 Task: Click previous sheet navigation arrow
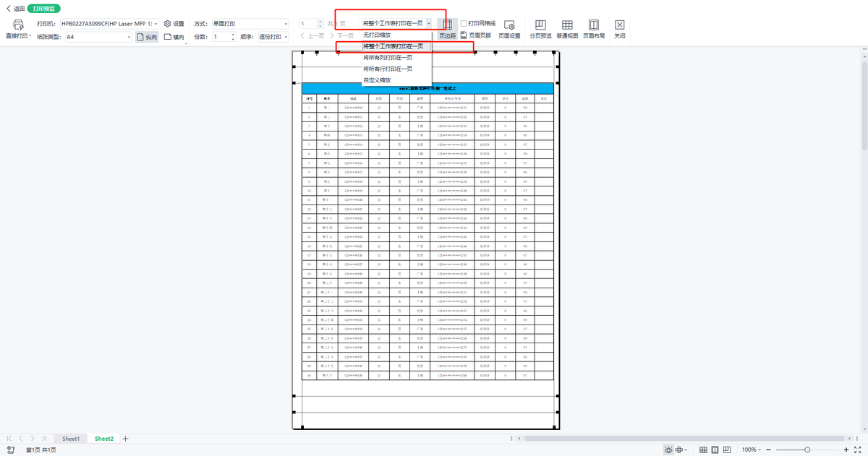point(21,439)
